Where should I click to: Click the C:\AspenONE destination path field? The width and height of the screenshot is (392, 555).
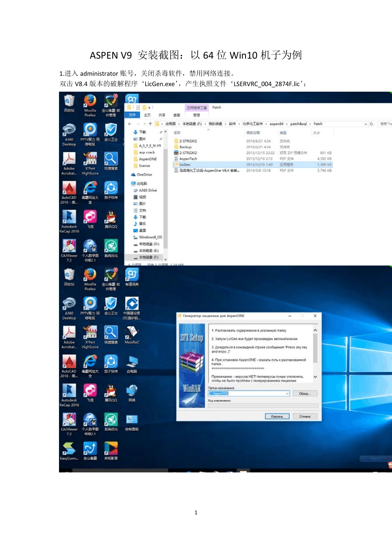coord(248,394)
